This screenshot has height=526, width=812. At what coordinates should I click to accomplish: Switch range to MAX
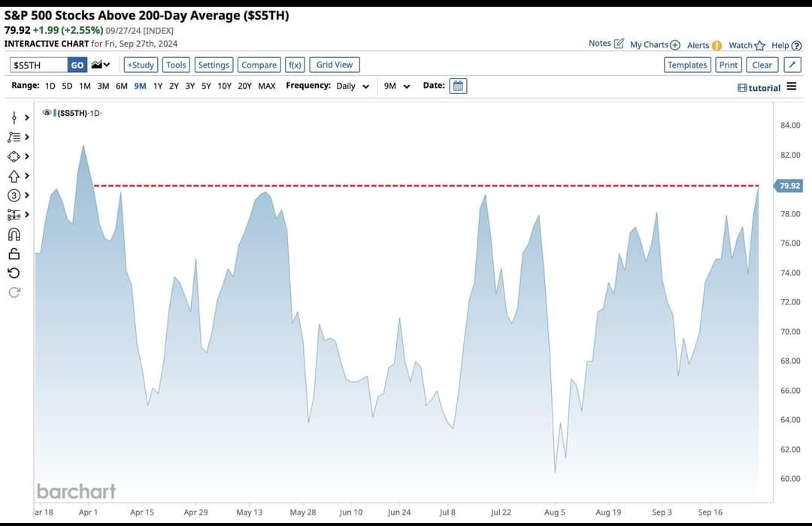[266, 86]
